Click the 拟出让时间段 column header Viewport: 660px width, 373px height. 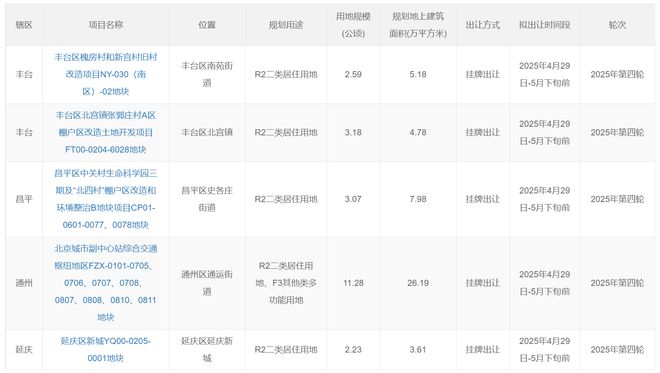pos(545,25)
